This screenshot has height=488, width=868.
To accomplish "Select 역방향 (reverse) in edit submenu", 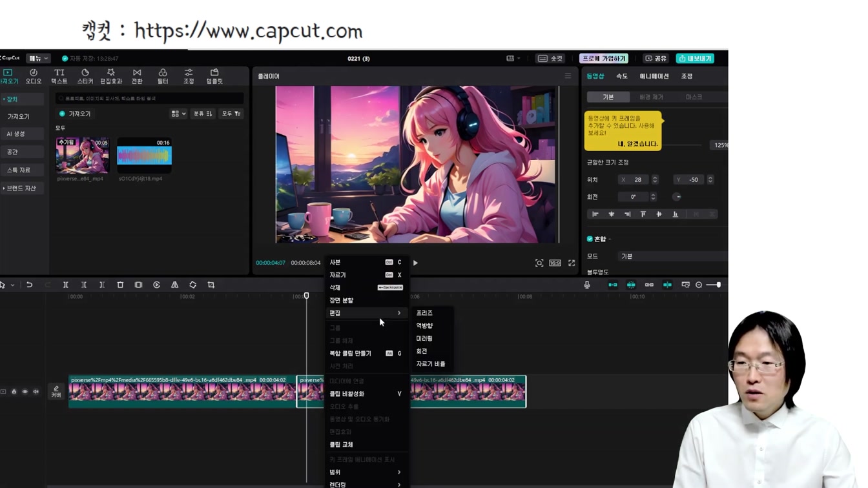I will [431, 325].
